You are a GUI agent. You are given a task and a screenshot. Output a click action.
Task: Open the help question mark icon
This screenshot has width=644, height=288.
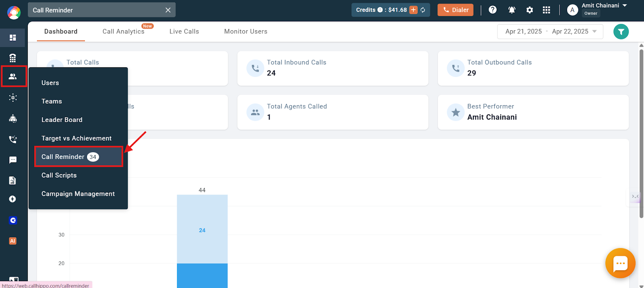point(493,10)
